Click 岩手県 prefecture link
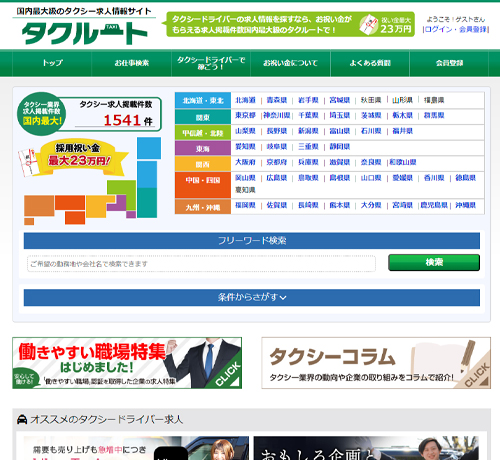 [x=308, y=100]
